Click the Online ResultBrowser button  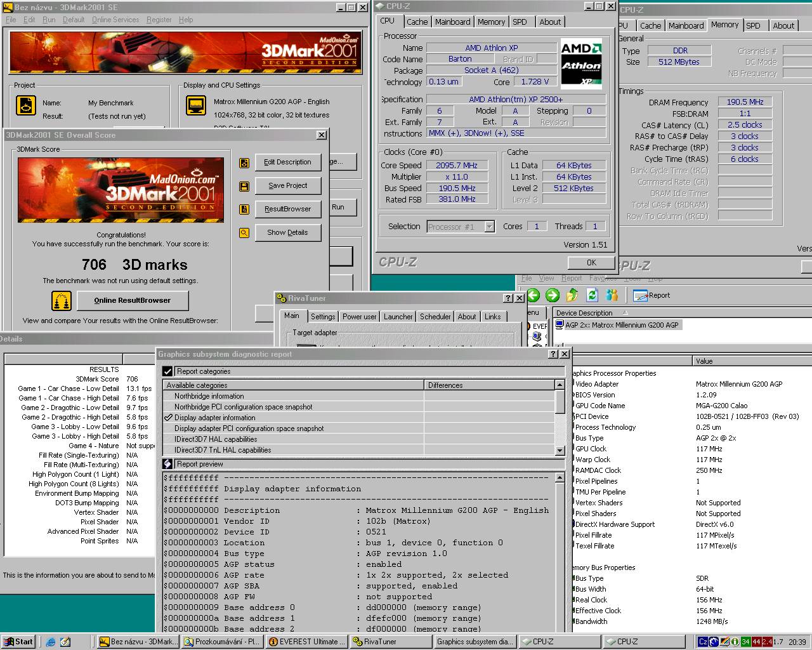click(x=133, y=300)
